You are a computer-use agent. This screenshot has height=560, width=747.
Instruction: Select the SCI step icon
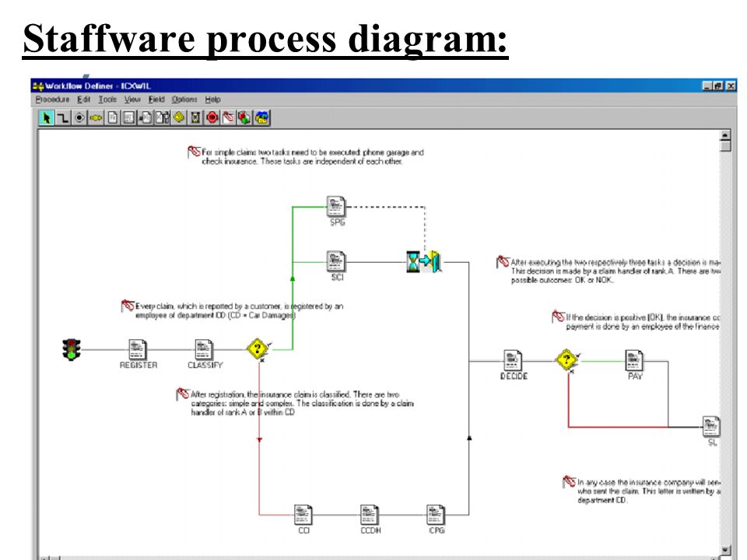[336, 261]
